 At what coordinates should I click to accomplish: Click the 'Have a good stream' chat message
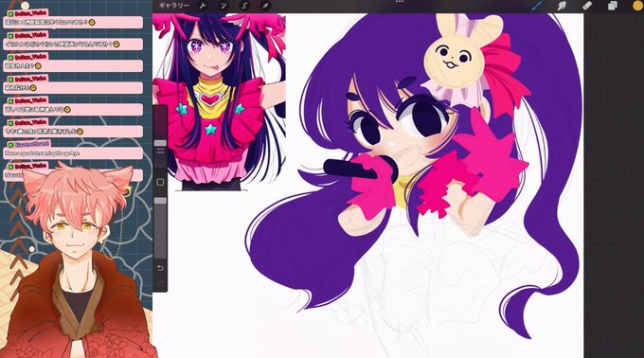tap(73, 153)
